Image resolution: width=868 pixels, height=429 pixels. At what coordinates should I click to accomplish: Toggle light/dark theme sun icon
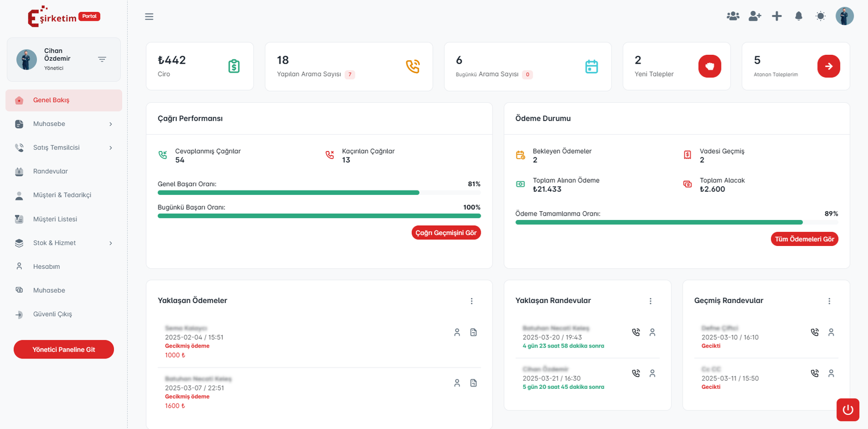(x=820, y=16)
